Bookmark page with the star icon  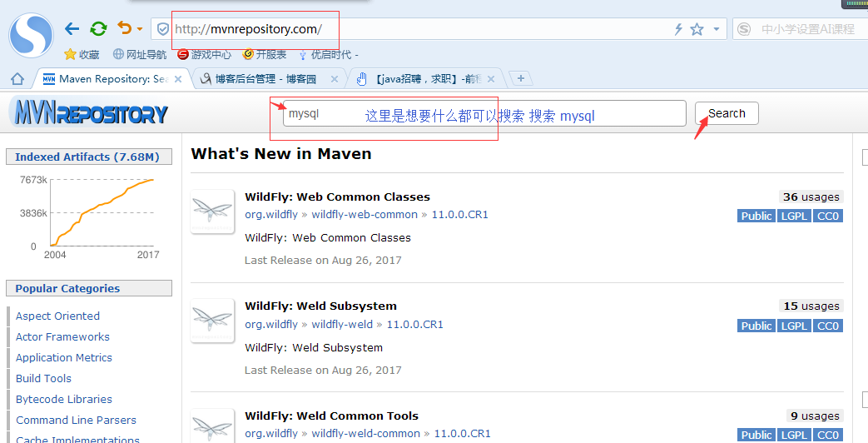pyautogui.click(x=697, y=29)
